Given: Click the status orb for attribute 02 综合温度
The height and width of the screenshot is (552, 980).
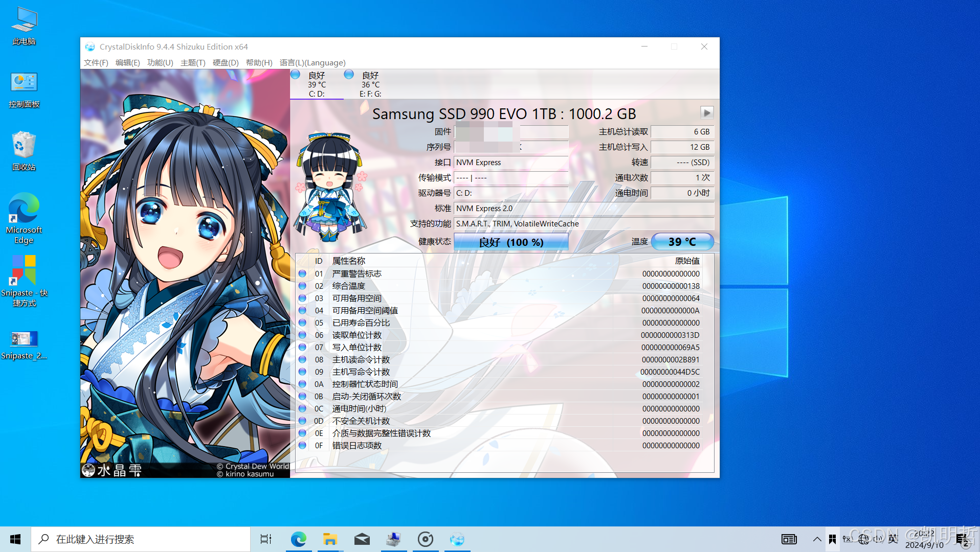Looking at the screenshot, I should (x=302, y=286).
